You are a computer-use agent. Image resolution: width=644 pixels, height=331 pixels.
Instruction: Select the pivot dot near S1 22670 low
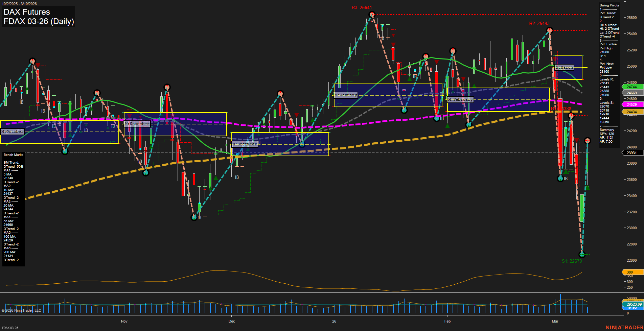click(x=582, y=255)
